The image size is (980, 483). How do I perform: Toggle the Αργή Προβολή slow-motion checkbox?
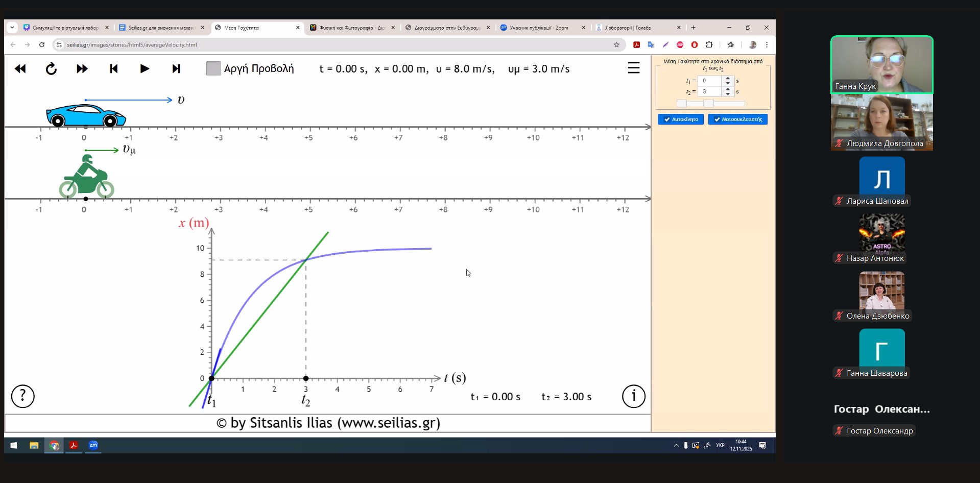point(213,68)
